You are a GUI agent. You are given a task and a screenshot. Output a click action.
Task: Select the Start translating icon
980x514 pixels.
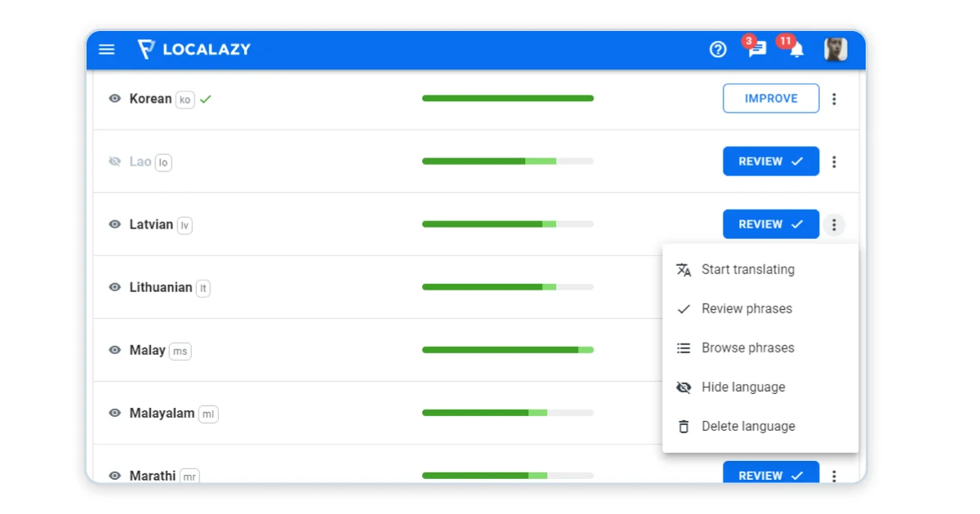[x=684, y=269]
